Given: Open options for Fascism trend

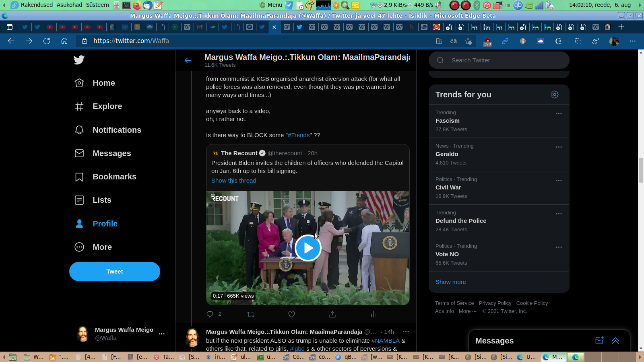Looking at the screenshot, I should (559, 114).
